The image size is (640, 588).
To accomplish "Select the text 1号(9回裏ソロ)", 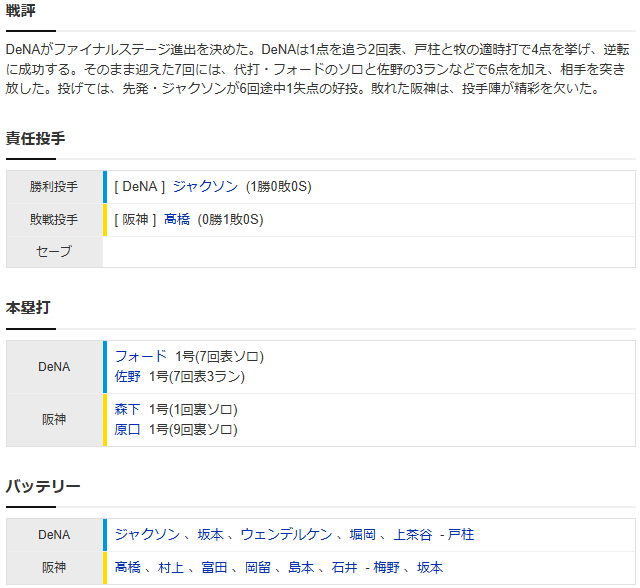I will 193,429.
